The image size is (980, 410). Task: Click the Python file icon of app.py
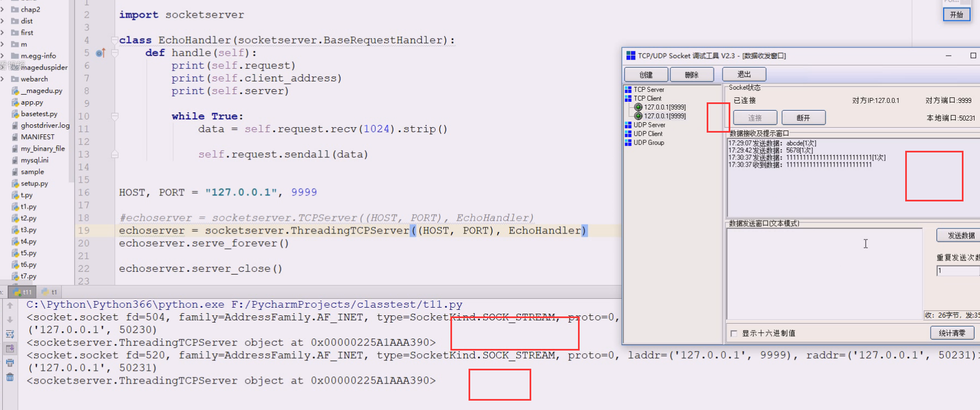(x=15, y=102)
